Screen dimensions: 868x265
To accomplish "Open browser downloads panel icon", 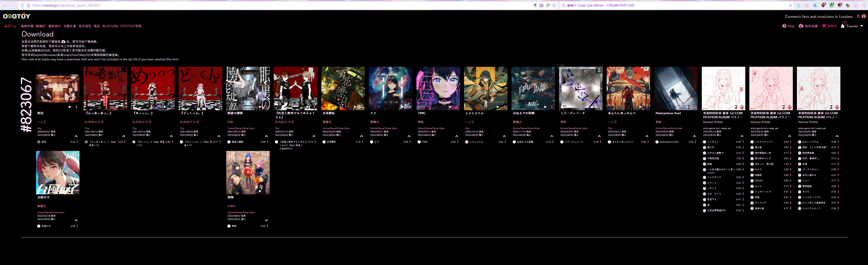I will pos(798,5).
